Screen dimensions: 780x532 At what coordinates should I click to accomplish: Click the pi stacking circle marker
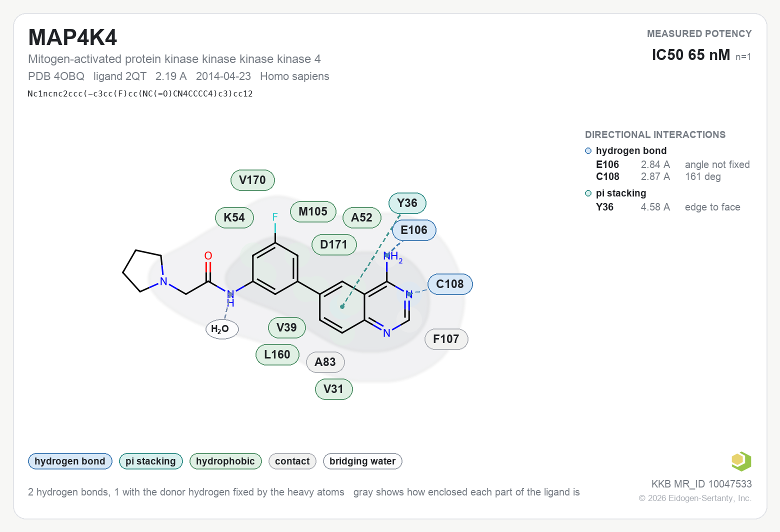588,193
